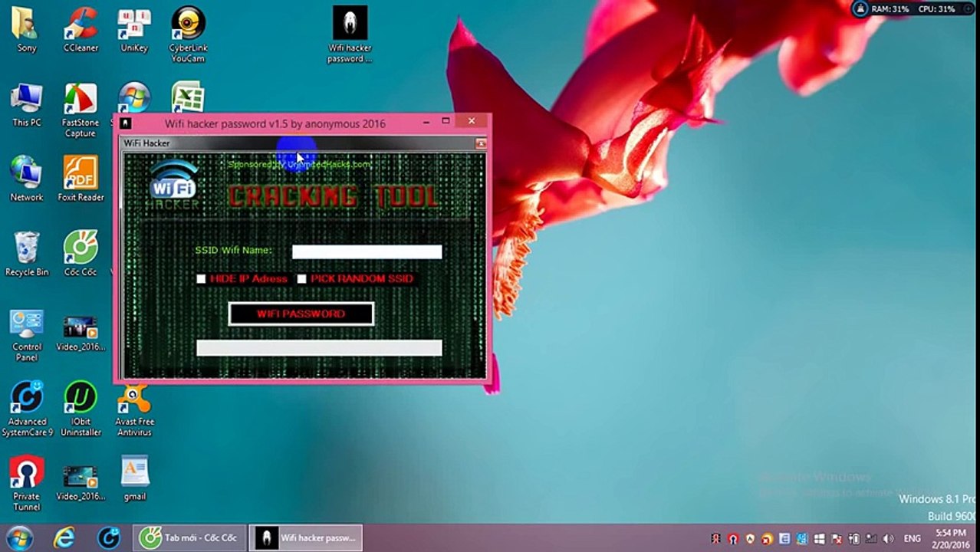The height and width of the screenshot is (552, 980).
Task: Select the Control Panel desktop icon
Action: pyautogui.click(x=27, y=336)
